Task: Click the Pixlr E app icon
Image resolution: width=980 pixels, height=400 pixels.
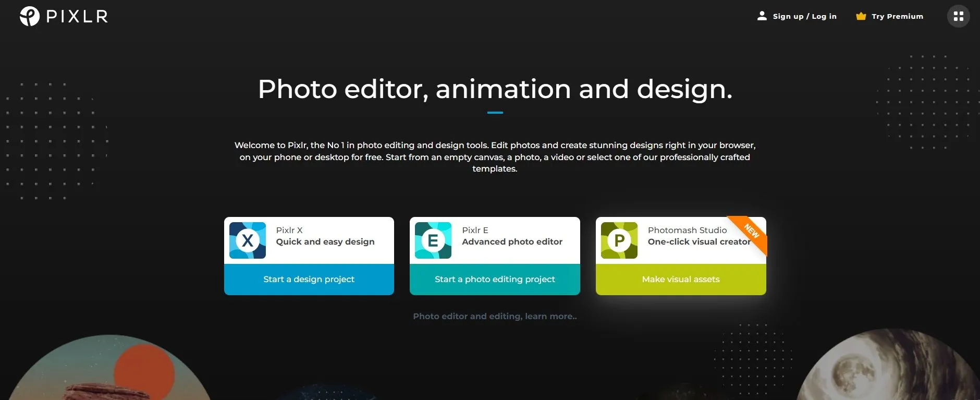Action: coord(433,240)
